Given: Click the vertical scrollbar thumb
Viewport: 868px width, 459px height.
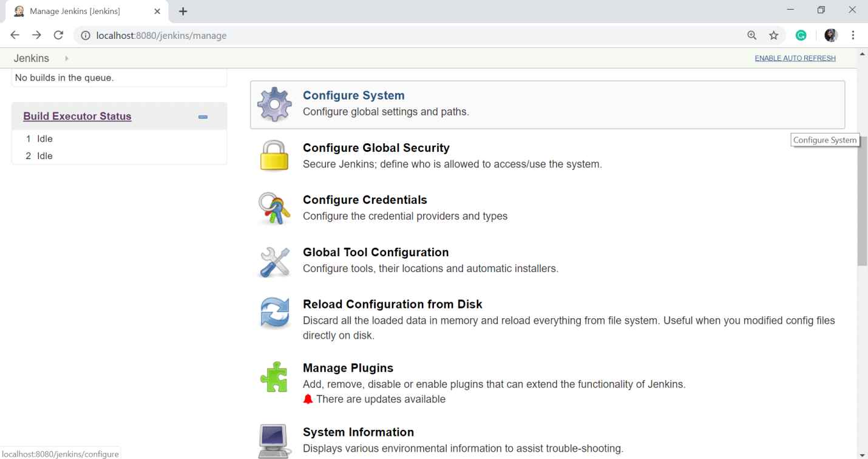Looking at the screenshot, I should tap(863, 201).
